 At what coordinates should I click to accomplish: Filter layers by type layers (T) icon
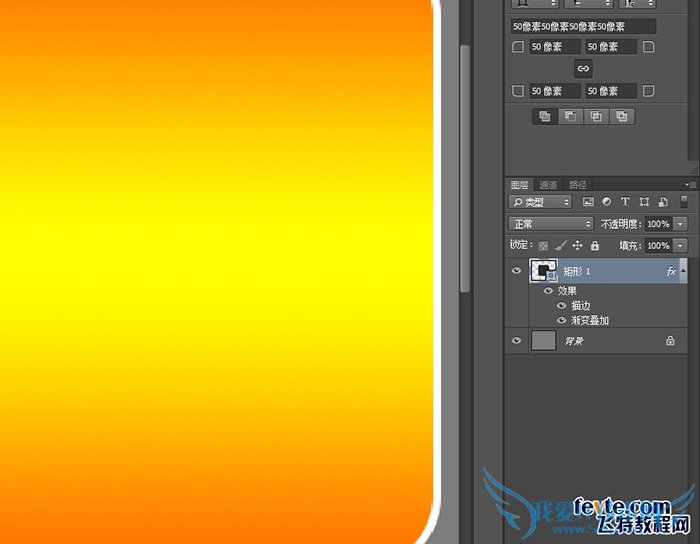pyautogui.click(x=625, y=202)
